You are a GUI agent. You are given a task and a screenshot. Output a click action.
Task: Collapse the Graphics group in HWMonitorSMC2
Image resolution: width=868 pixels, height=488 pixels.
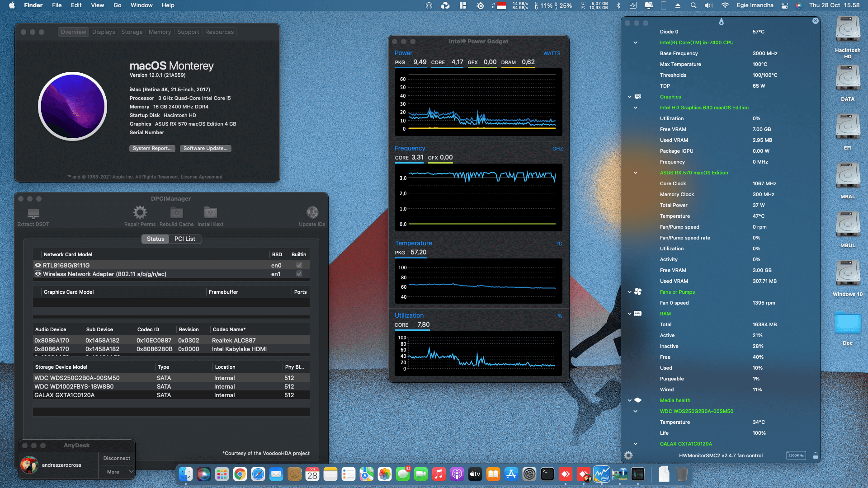629,97
